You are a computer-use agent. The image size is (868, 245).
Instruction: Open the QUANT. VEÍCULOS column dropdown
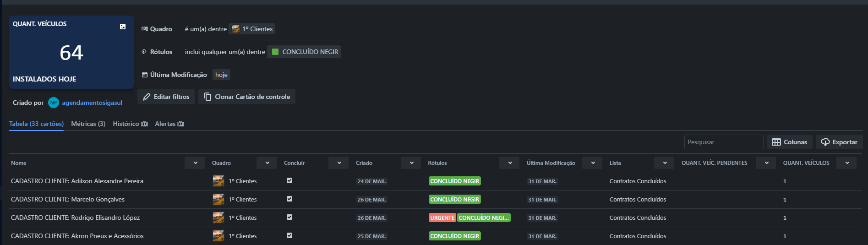(846, 163)
